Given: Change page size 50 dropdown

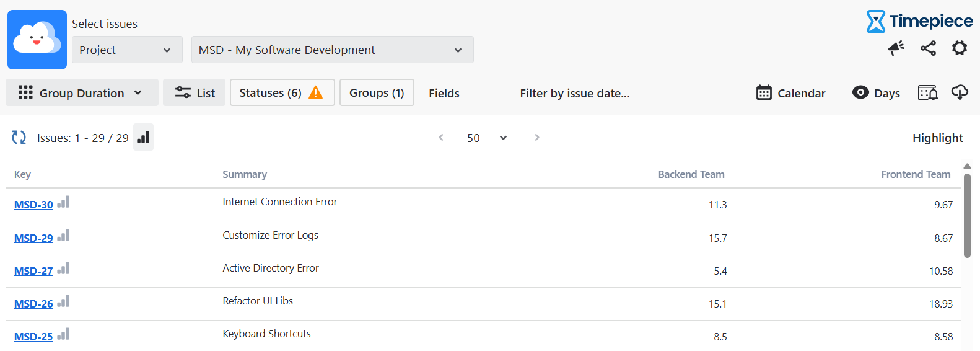Looking at the screenshot, I should (x=487, y=138).
